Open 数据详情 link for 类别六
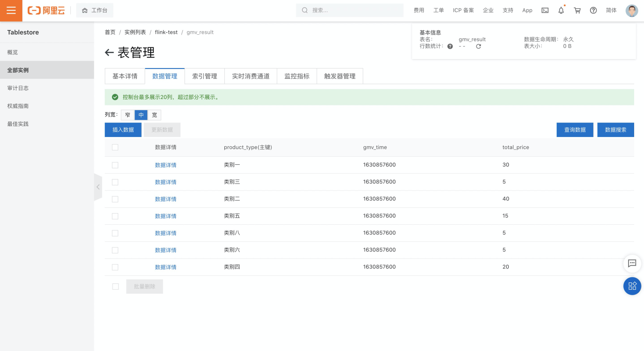Viewport: 644px width, 351px height. point(166,250)
